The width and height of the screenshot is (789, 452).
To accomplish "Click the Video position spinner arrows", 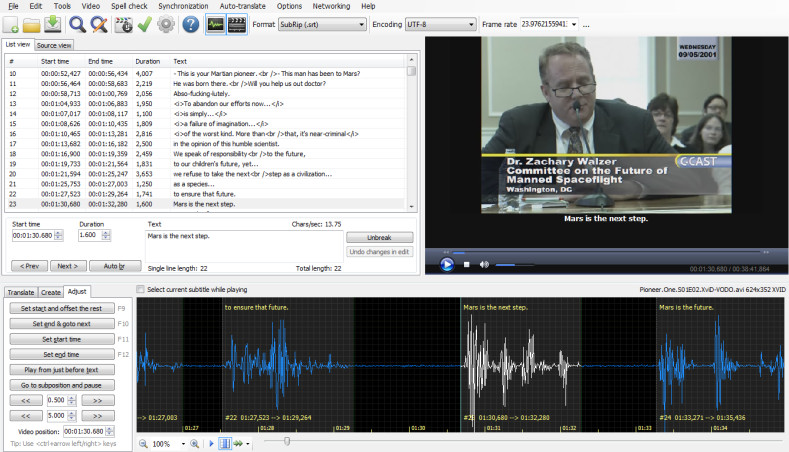I will [x=110, y=431].
